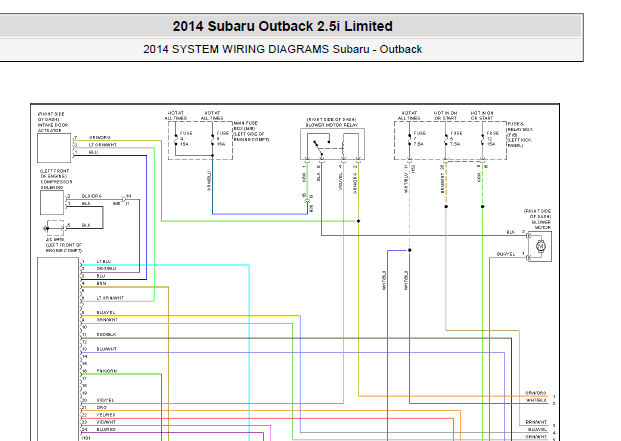Click VIO/WHT label at module pin 23
The image size is (621, 441).
(106, 422)
